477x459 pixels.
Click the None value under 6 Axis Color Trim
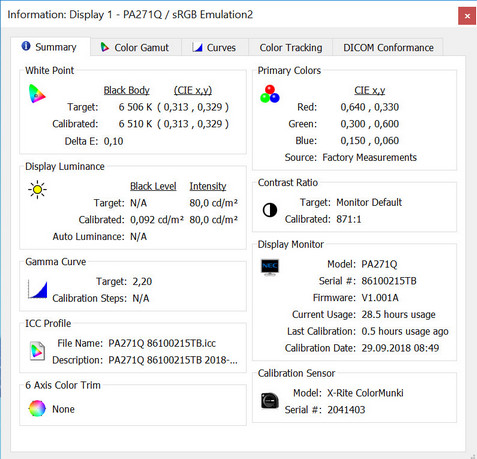[63, 409]
